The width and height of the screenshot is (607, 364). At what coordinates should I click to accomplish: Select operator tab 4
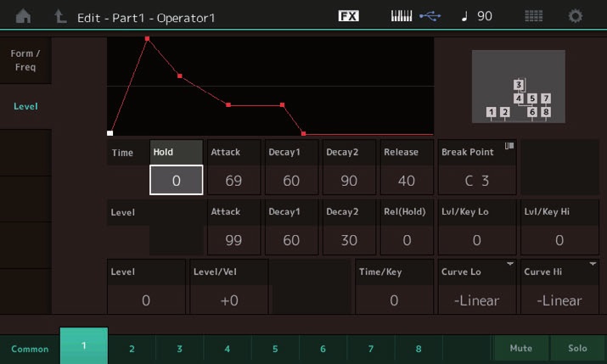228,349
